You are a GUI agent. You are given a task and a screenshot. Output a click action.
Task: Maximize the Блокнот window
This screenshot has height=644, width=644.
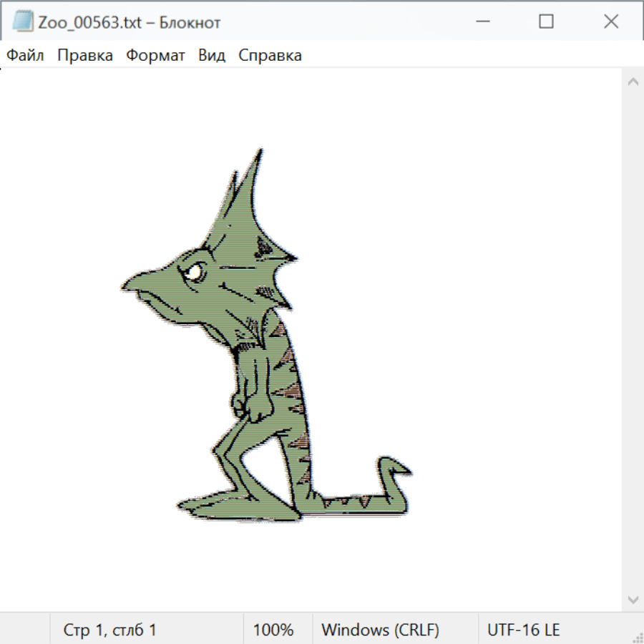tap(546, 22)
